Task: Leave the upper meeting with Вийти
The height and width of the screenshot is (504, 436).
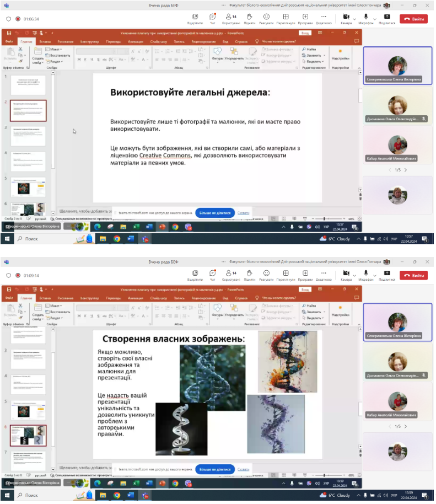Action: click(414, 19)
